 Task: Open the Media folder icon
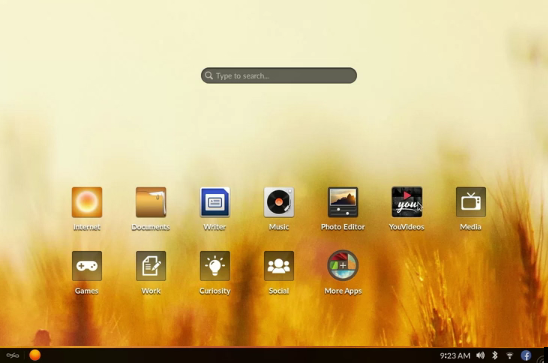tap(471, 202)
